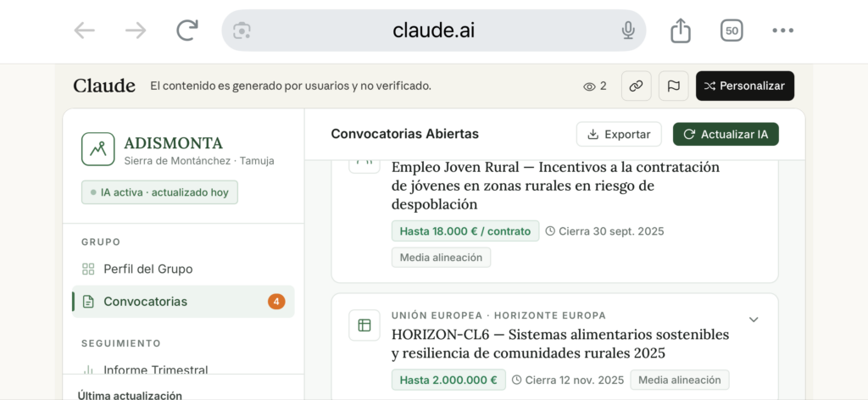Click the Actualizar IA button

(x=726, y=134)
